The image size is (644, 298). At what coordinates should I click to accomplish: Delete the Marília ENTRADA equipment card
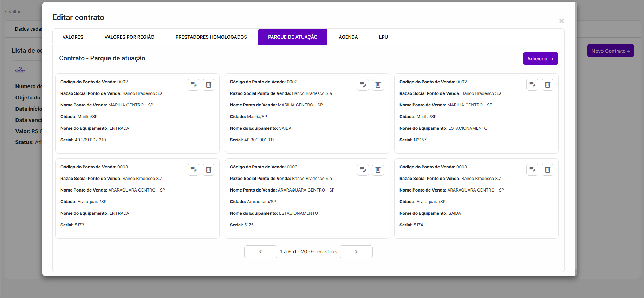208,85
